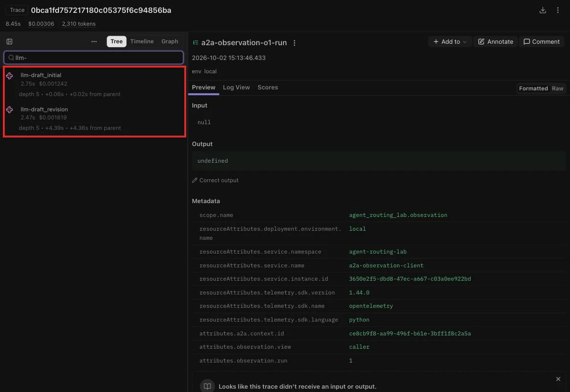Click the SDK version 1.44.0 value
570x392 pixels.
click(359, 293)
